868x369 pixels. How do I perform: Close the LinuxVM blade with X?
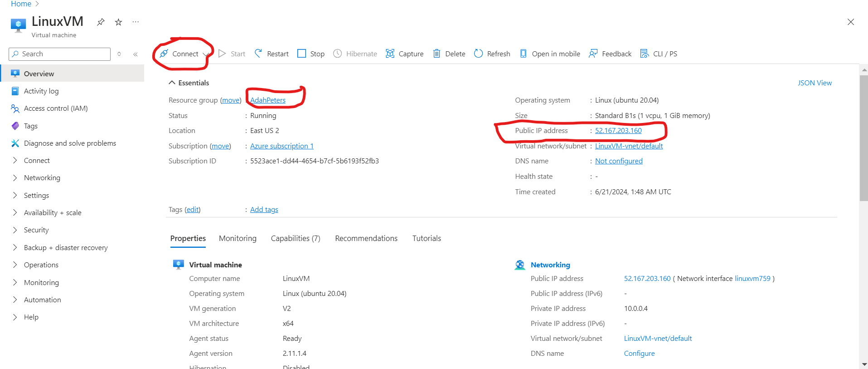[851, 22]
